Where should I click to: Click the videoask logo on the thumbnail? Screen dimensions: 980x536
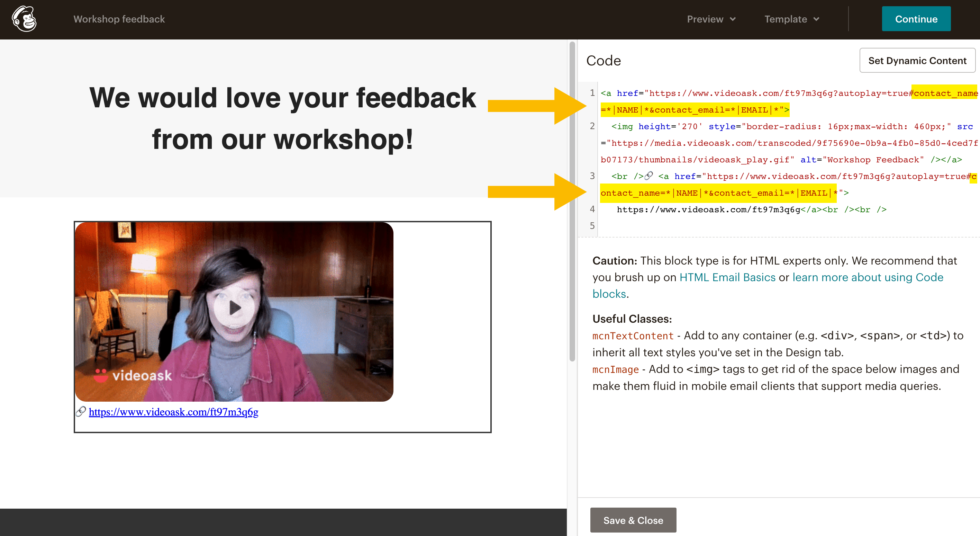point(133,375)
